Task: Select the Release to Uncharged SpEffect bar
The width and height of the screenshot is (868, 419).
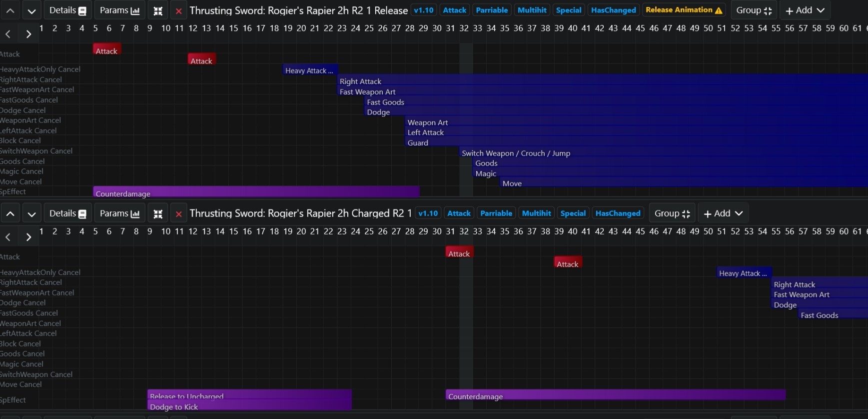Action: 249,395
